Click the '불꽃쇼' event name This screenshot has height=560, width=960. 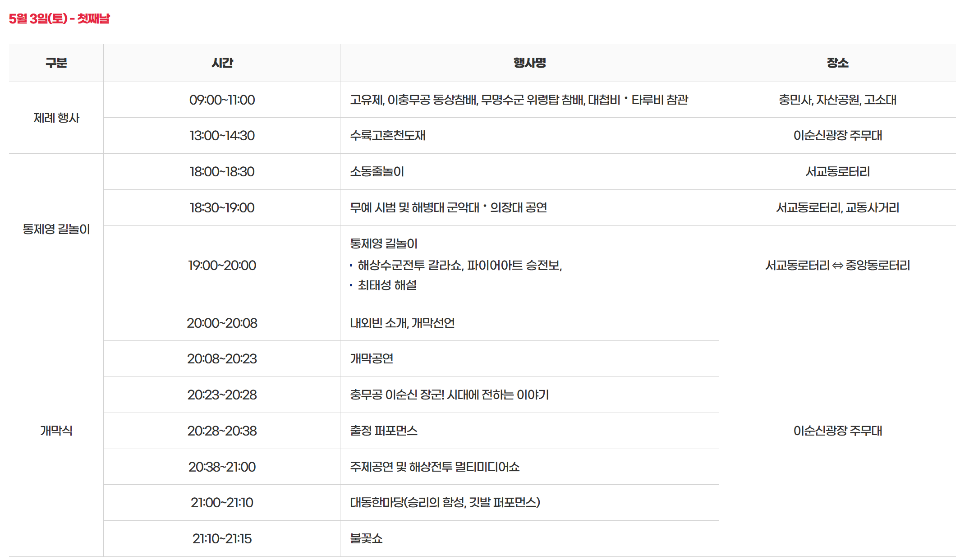[366, 538]
